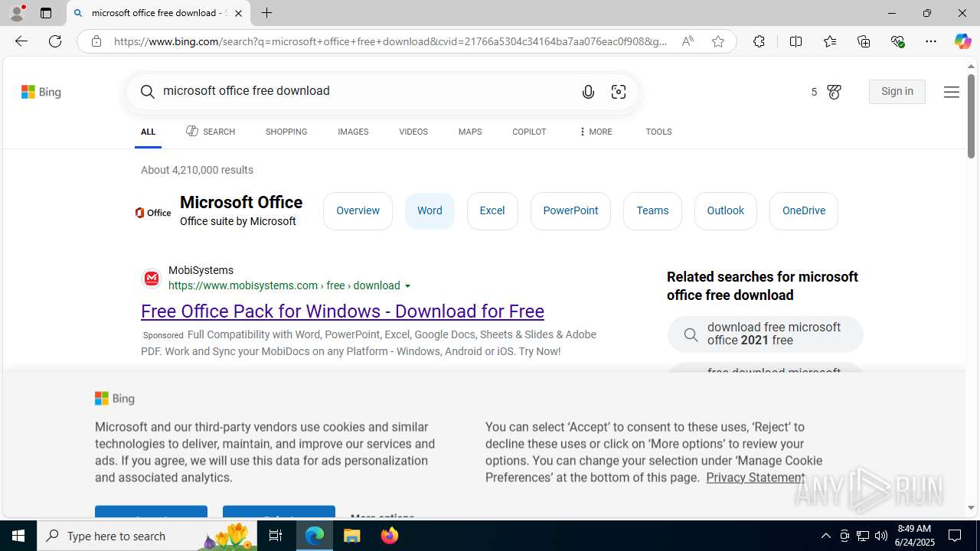The height and width of the screenshot is (551, 980).
Task: Switch to VIDEOS results
Action: 413,132
